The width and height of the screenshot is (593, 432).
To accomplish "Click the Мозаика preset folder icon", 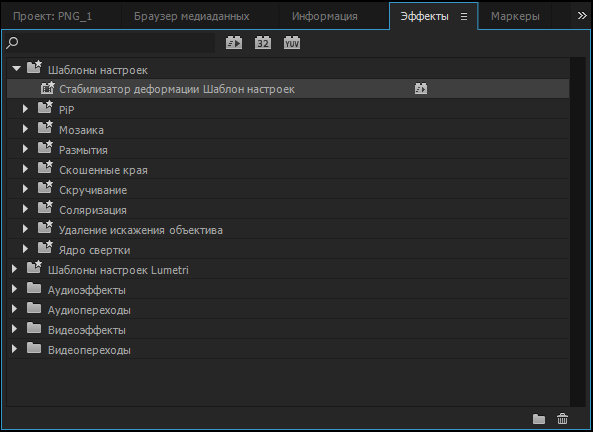I will (x=45, y=127).
